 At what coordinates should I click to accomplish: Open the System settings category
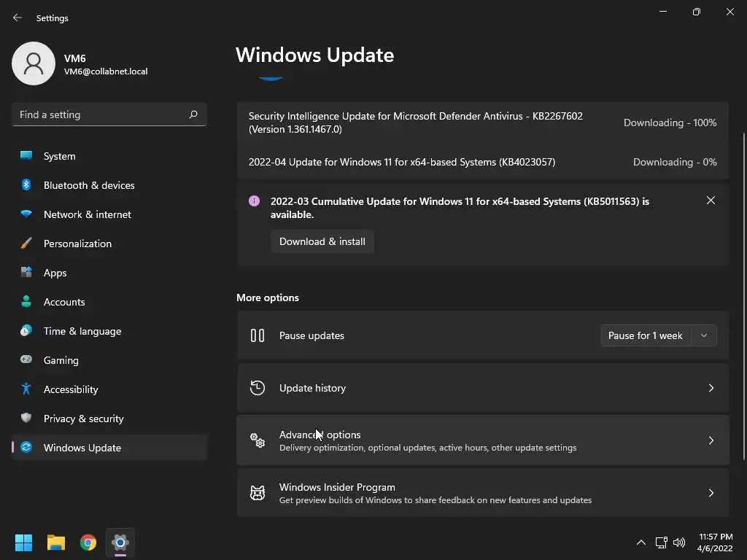[x=109, y=156]
